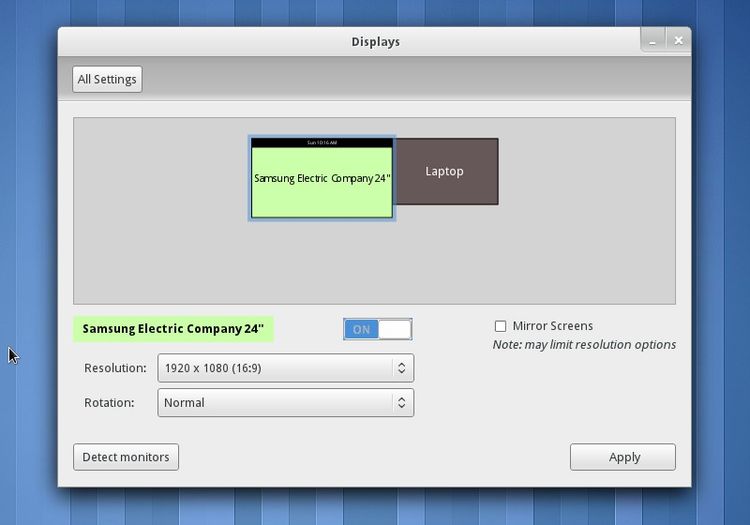Viewport: 750px width, 525px height.
Task: Click the up/down arrows on Resolution combo box
Action: 401,368
